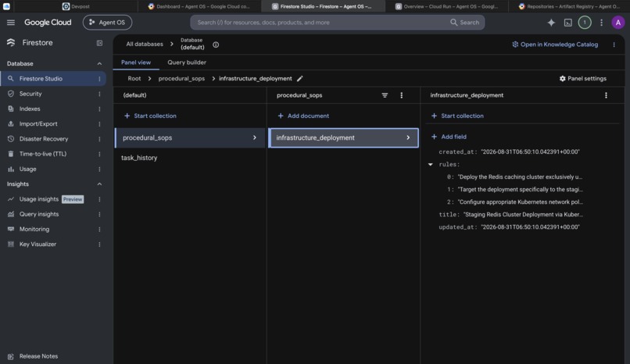Open the main navigation hamburger menu
Screen dimensions: 630x364
[x=11, y=23]
